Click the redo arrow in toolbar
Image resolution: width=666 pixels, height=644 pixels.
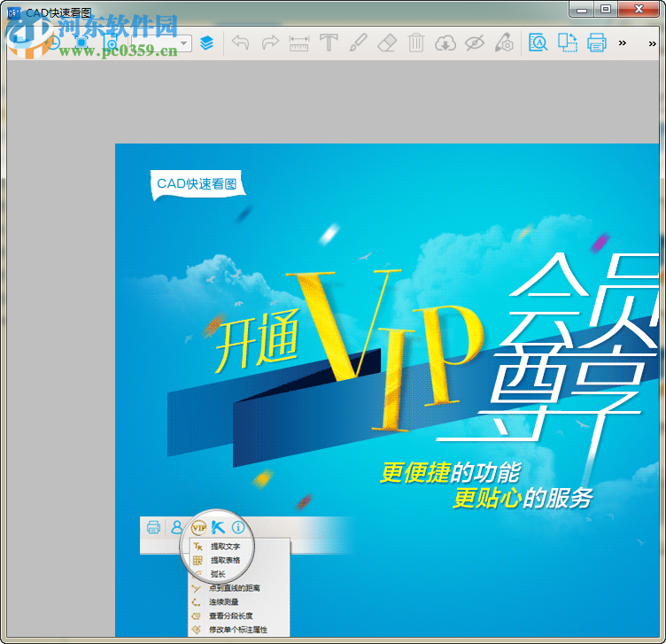tap(270, 43)
